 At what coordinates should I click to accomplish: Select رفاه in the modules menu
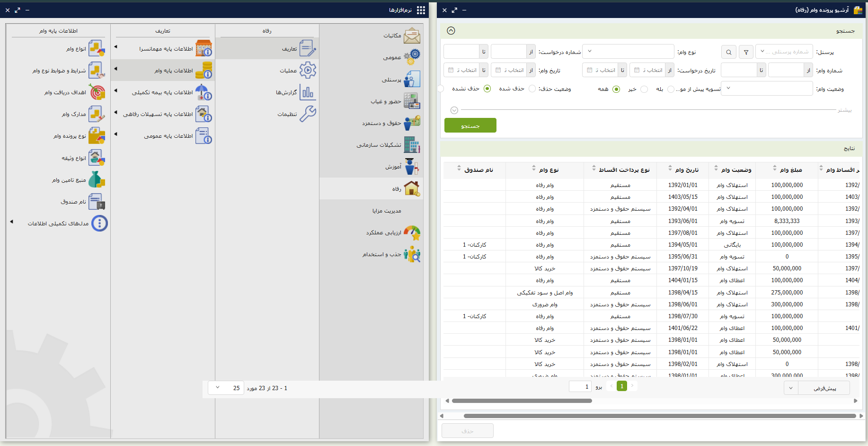(372, 189)
